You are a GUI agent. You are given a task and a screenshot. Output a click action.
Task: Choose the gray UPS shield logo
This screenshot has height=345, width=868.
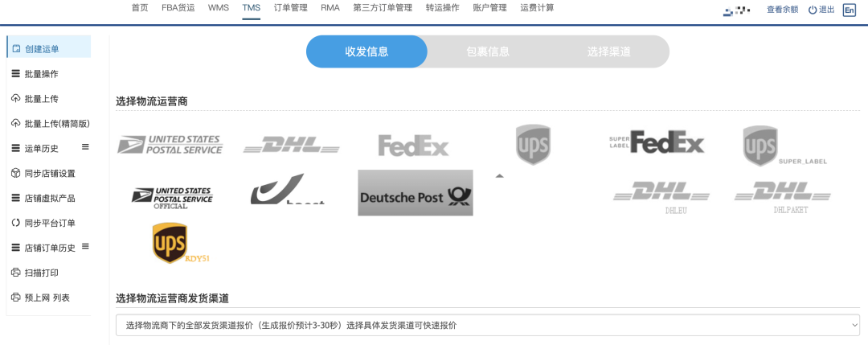tap(533, 145)
